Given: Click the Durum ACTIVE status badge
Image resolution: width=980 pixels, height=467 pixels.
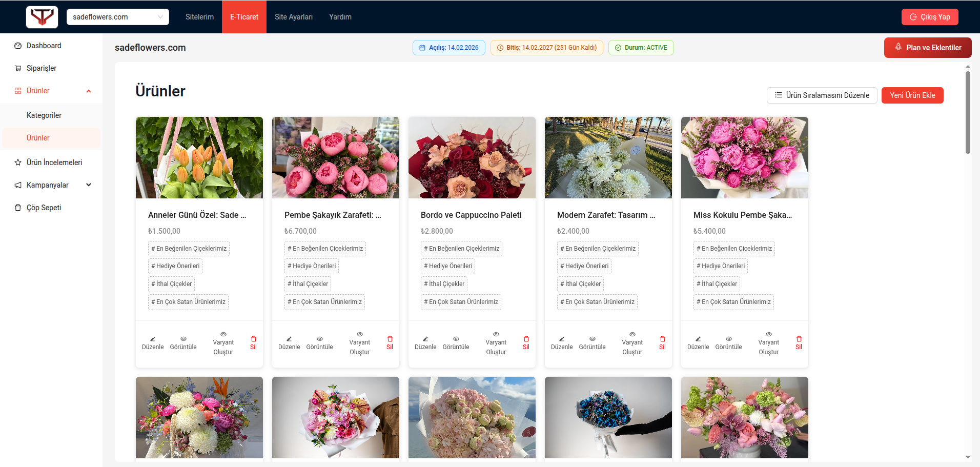Looking at the screenshot, I should click(x=641, y=48).
